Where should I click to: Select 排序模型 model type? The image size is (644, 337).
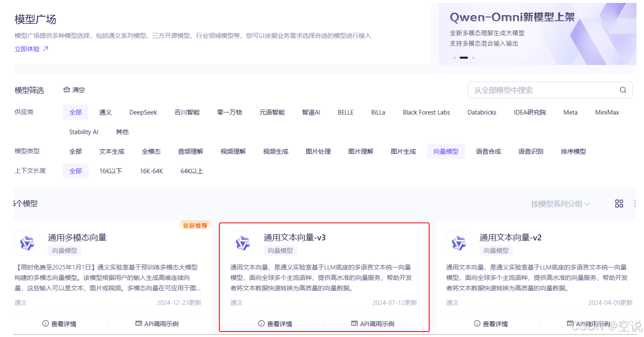573,151
